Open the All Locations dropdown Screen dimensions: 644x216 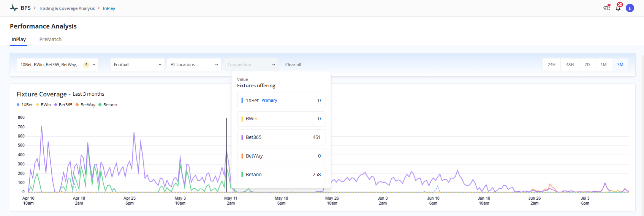pos(194,65)
